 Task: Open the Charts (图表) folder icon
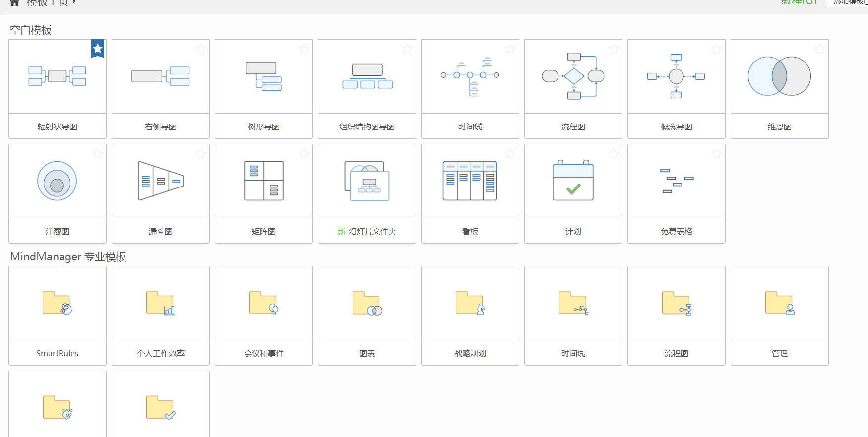368,304
